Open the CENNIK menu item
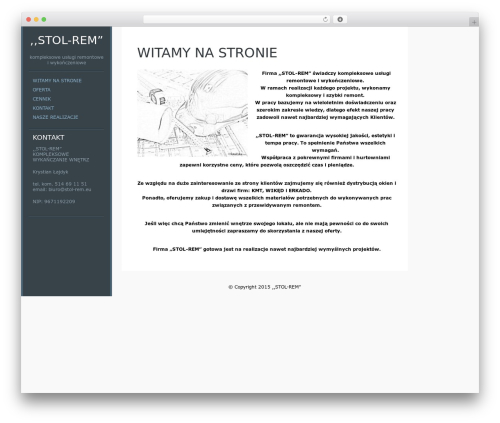 [42, 99]
